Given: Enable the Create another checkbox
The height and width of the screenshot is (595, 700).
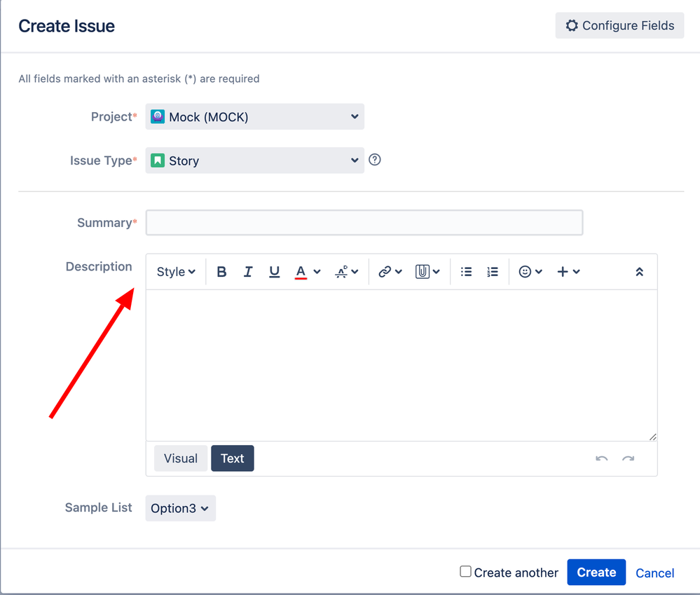Looking at the screenshot, I should click(x=466, y=572).
